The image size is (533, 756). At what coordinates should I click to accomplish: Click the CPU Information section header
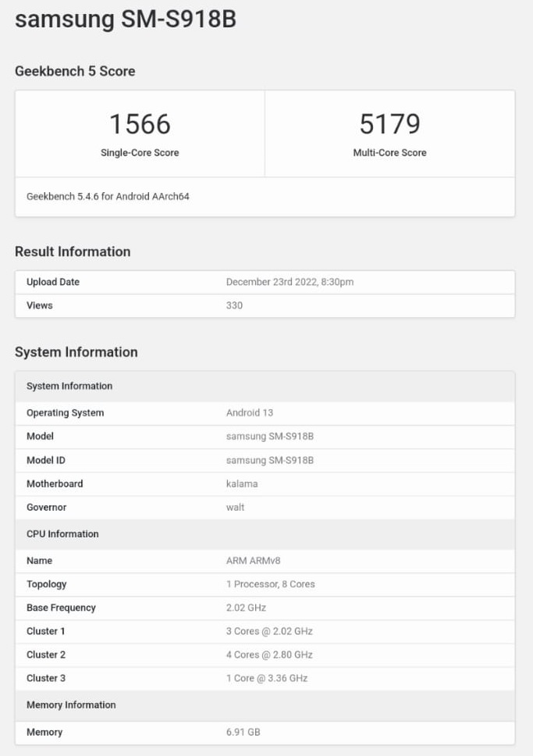tap(62, 534)
